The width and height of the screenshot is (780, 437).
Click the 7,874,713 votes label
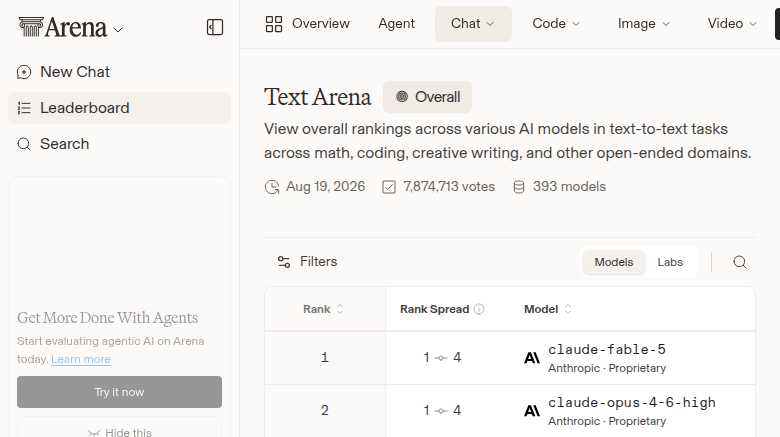pyautogui.click(x=449, y=187)
